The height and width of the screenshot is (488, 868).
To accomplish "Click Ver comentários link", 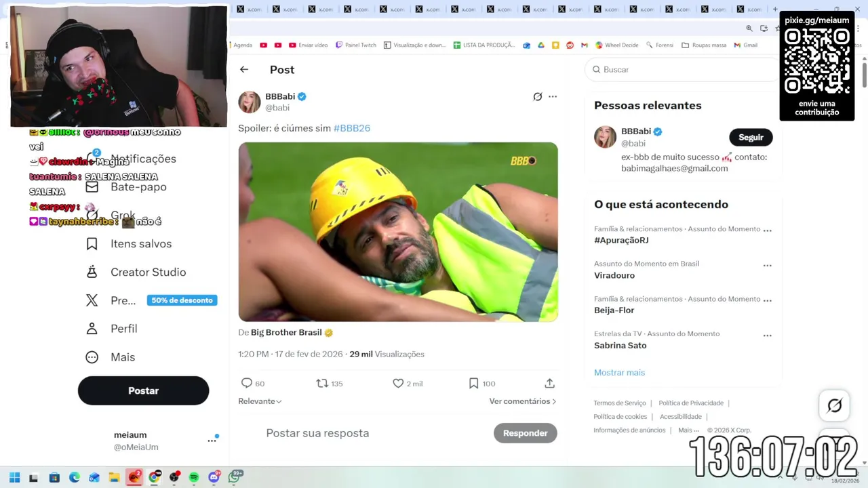I will click(x=523, y=401).
